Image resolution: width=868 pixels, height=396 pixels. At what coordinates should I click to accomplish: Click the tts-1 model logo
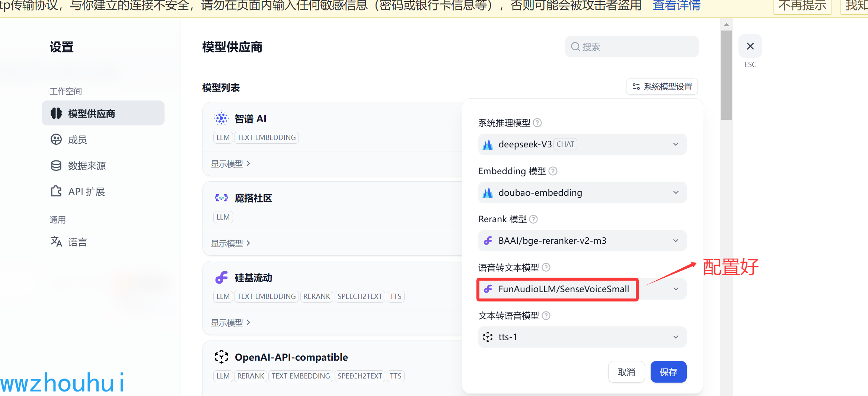click(x=488, y=337)
